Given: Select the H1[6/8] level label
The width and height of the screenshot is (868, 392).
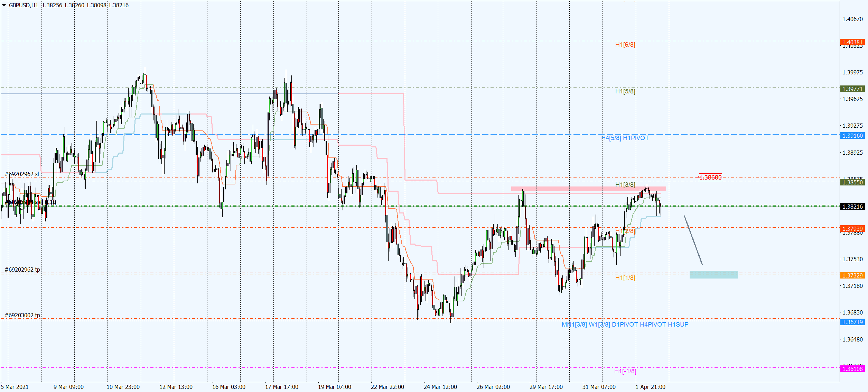Looking at the screenshot, I should pos(625,45).
